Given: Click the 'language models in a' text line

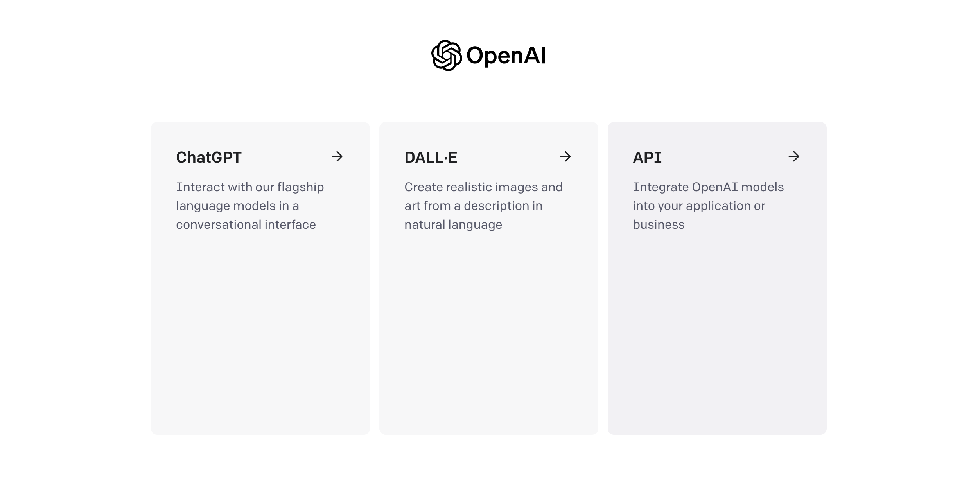Looking at the screenshot, I should 237,206.
